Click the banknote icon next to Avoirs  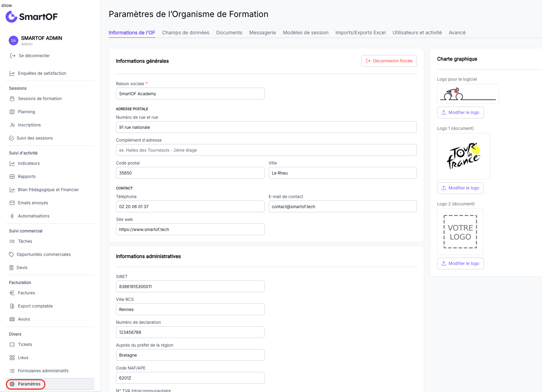click(12, 319)
